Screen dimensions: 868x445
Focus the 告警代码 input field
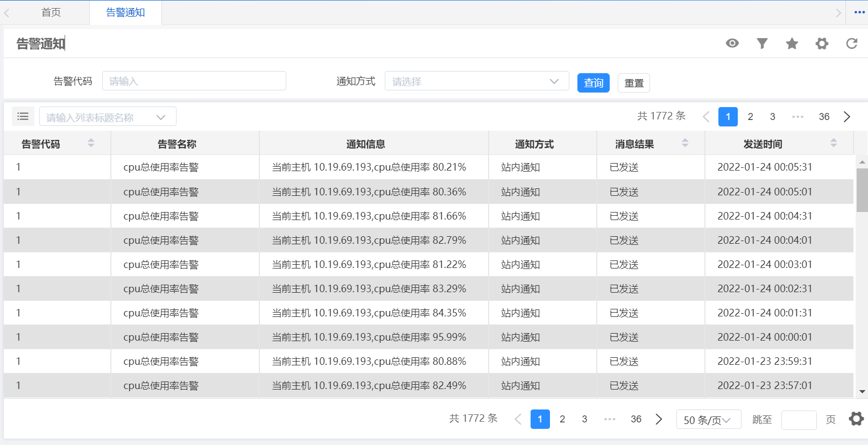coord(194,81)
